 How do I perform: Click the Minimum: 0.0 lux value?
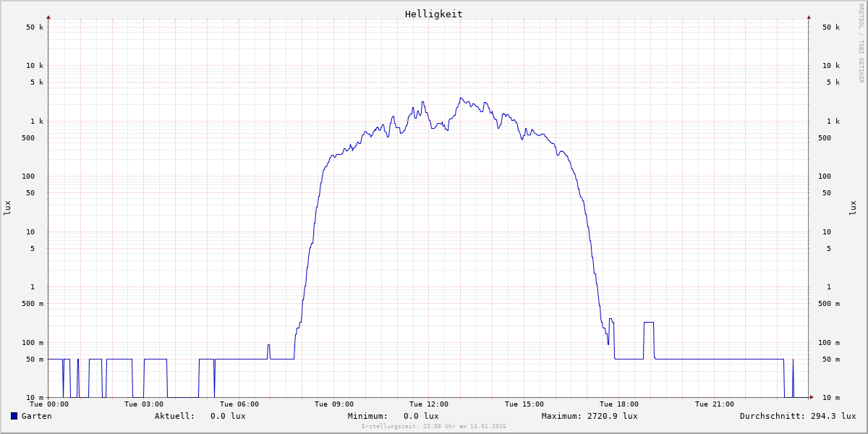(393, 416)
